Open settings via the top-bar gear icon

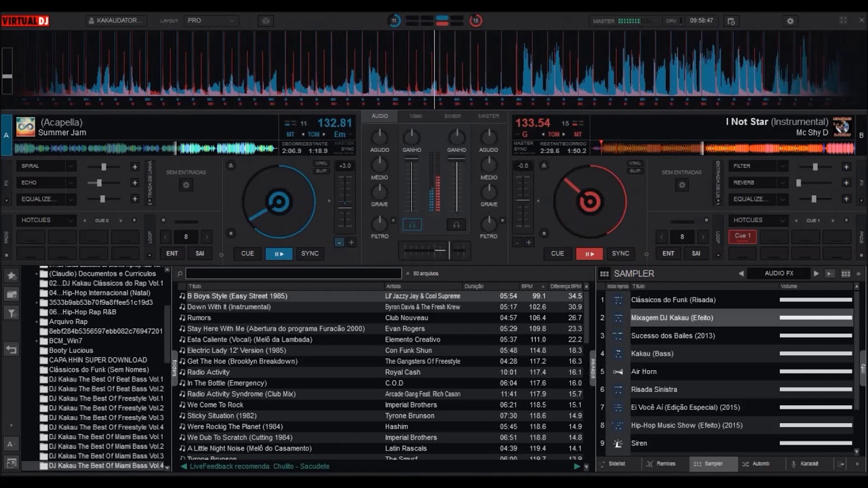[790, 21]
